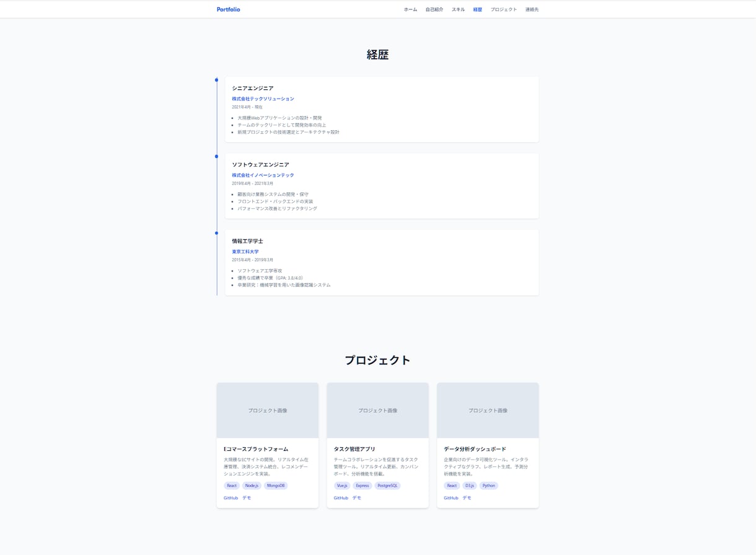The width and height of the screenshot is (756, 555).
Task: Click the date range 2019年4月 - 2021年3月
Action: (253, 184)
